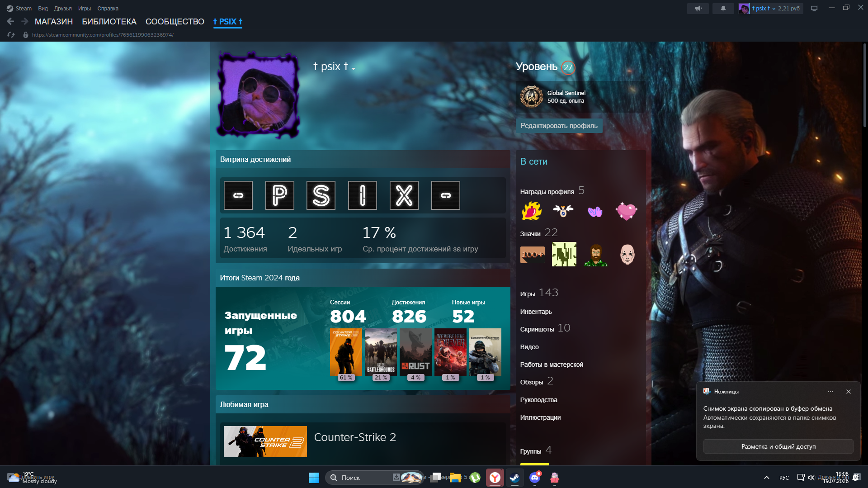
Task: Reload the profile page
Action: coord(11,35)
